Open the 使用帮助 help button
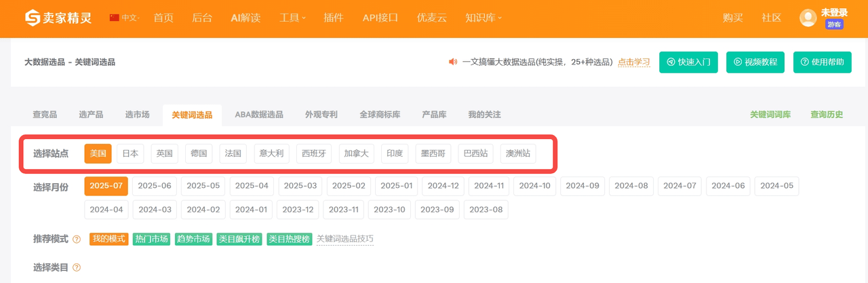 [822, 62]
